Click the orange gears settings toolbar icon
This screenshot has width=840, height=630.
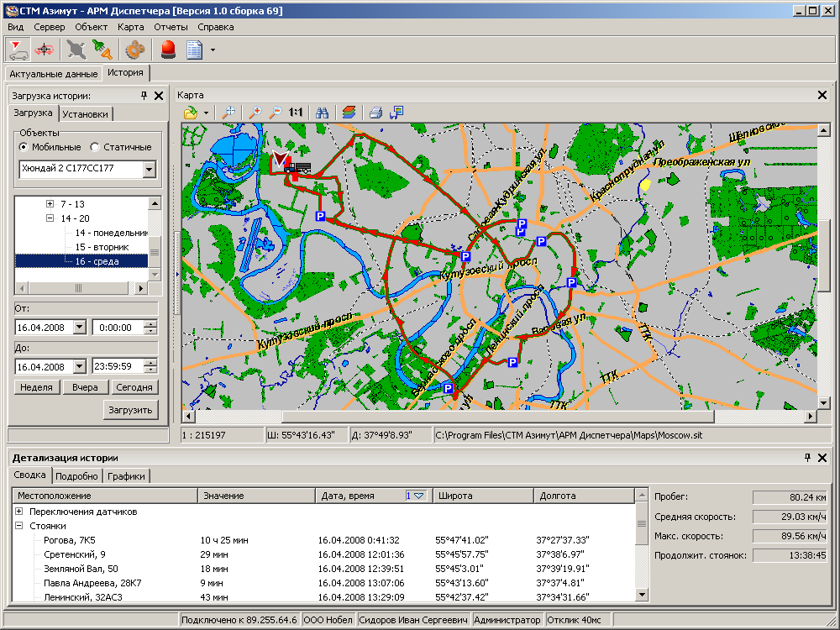[x=134, y=50]
